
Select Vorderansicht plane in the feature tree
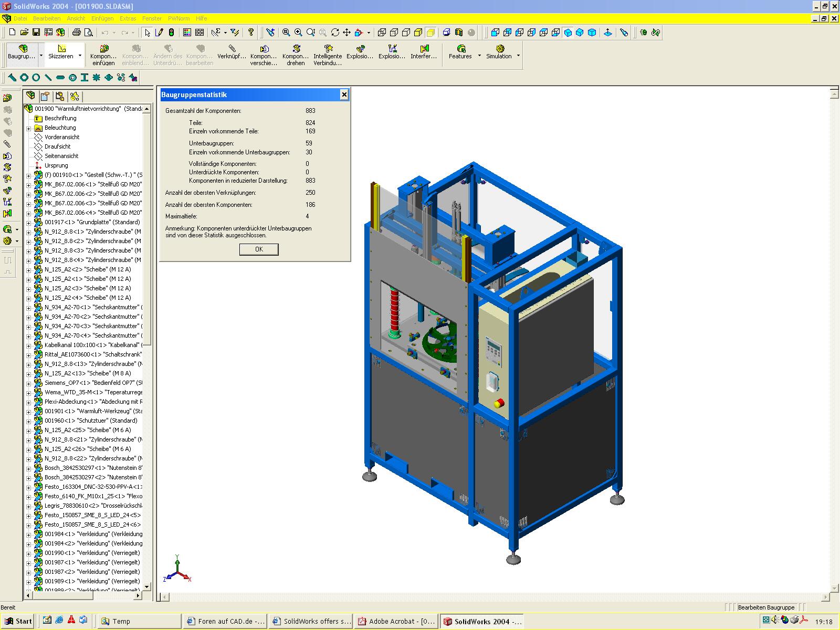pos(62,137)
